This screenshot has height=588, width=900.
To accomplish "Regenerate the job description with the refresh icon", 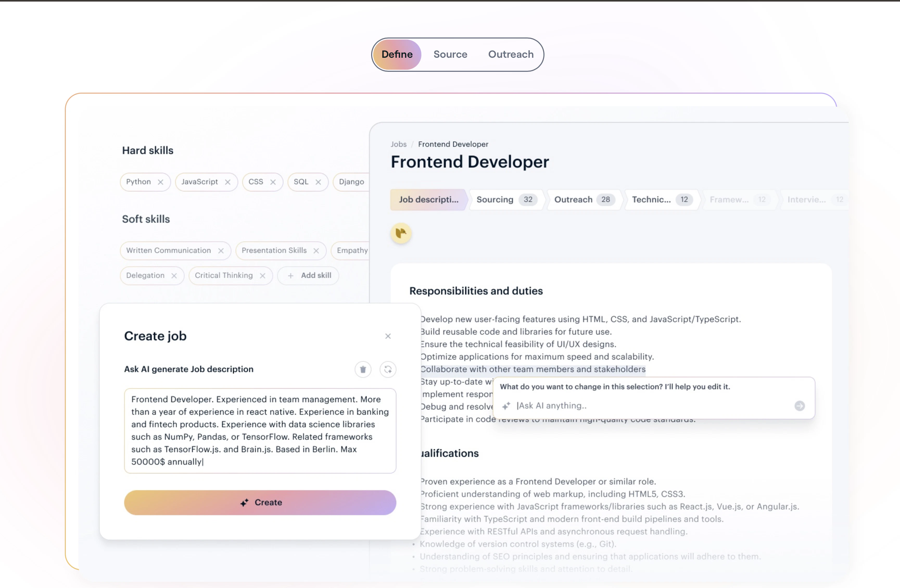I will pos(388,369).
